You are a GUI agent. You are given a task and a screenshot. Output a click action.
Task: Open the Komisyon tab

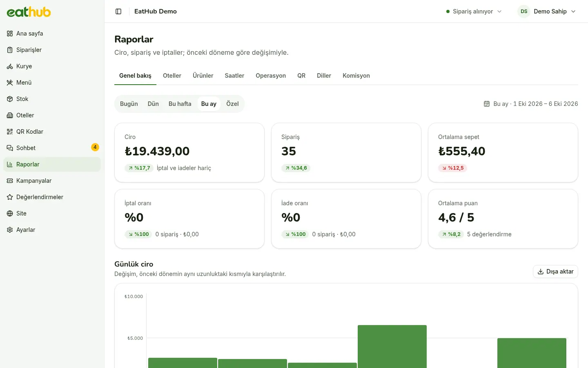click(x=356, y=76)
